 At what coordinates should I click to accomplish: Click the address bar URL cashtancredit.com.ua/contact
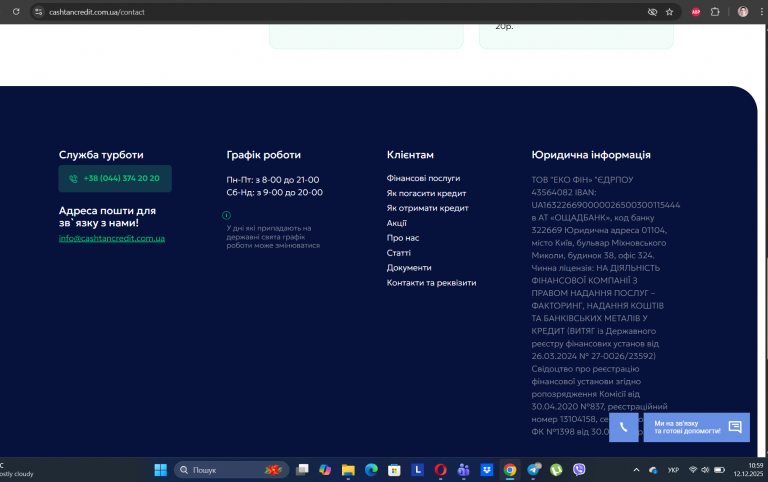tap(97, 12)
